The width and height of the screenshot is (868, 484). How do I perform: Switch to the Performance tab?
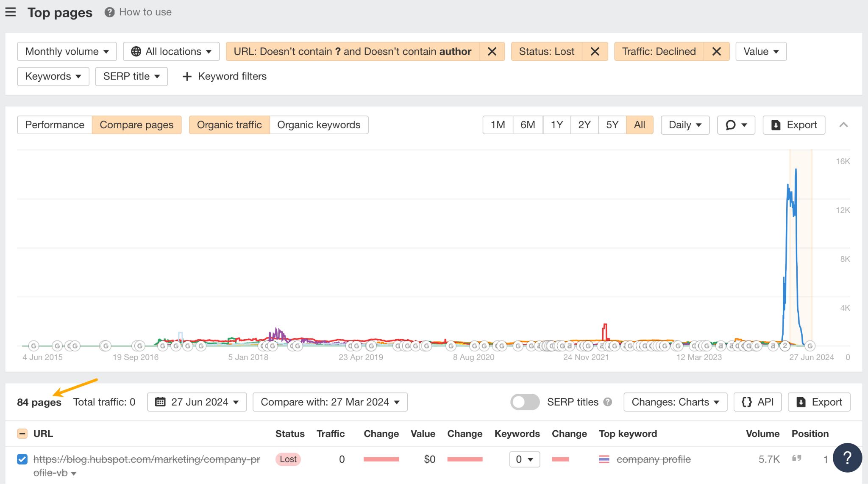(x=55, y=125)
